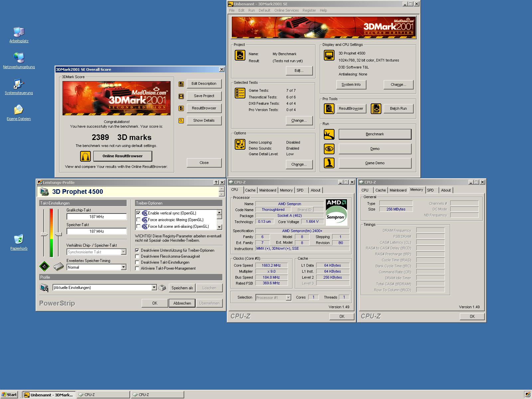The height and width of the screenshot is (399, 532).
Task: Click the Game Demo joystick icon
Action: (329, 163)
